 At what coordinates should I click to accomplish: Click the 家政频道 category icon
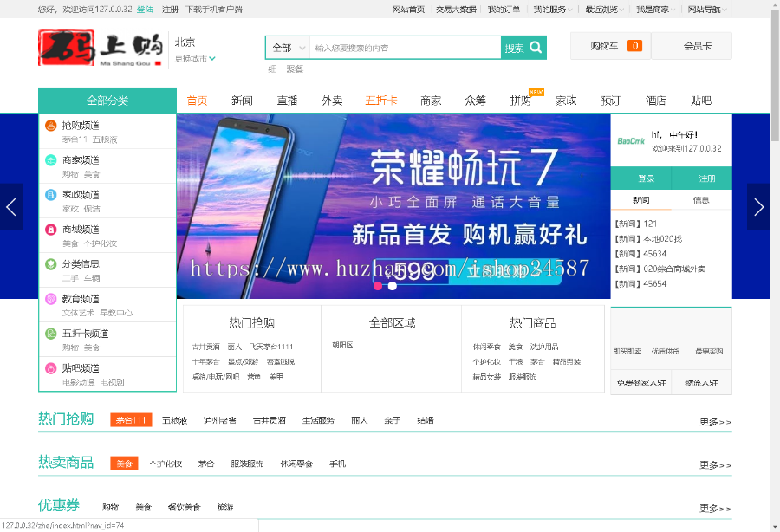(x=51, y=194)
